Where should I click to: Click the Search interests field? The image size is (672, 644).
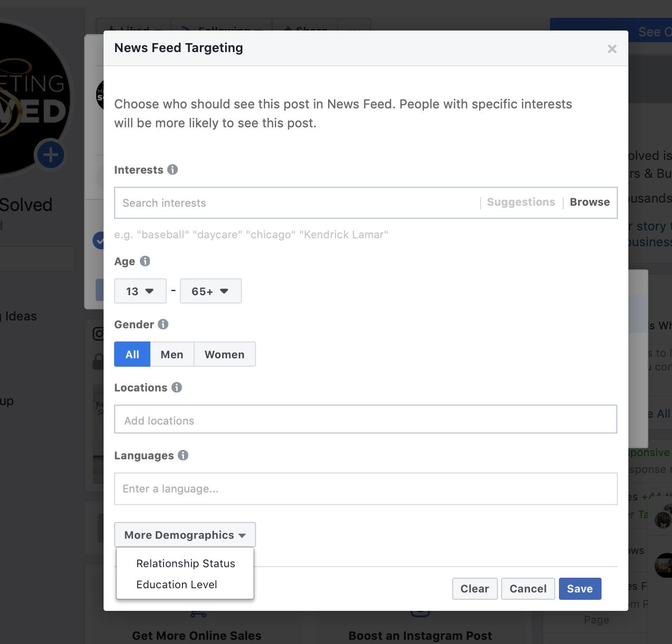(297, 203)
